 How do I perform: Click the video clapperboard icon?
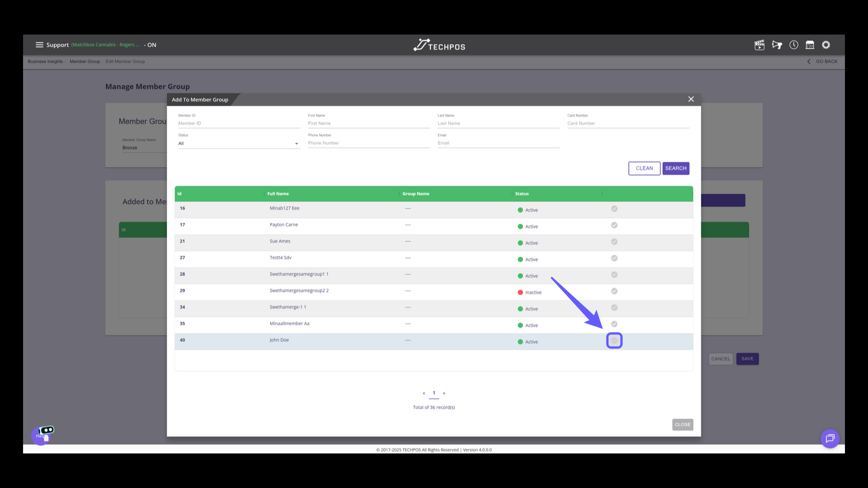click(x=759, y=45)
